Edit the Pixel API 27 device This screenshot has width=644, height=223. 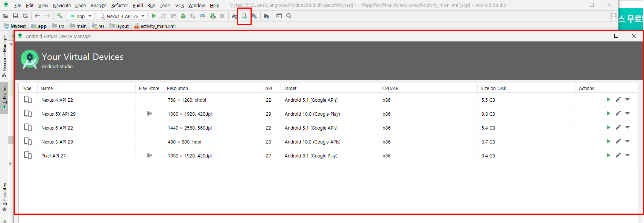[x=618, y=155]
